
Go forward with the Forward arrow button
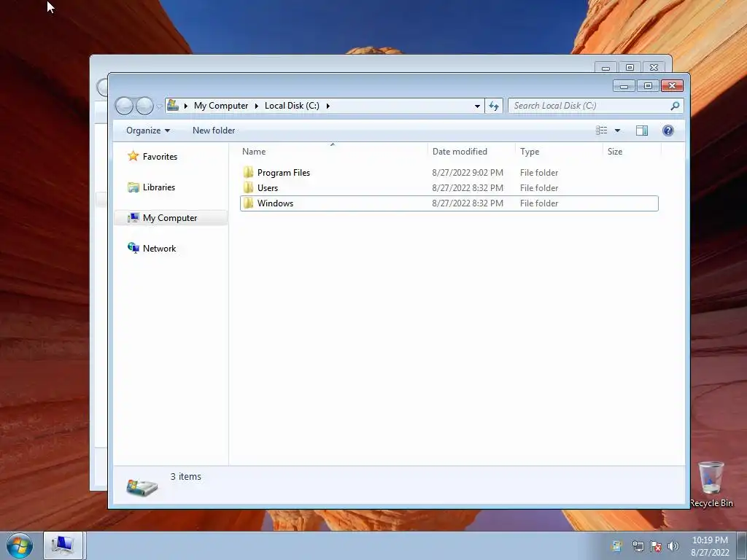click(144, 106)
